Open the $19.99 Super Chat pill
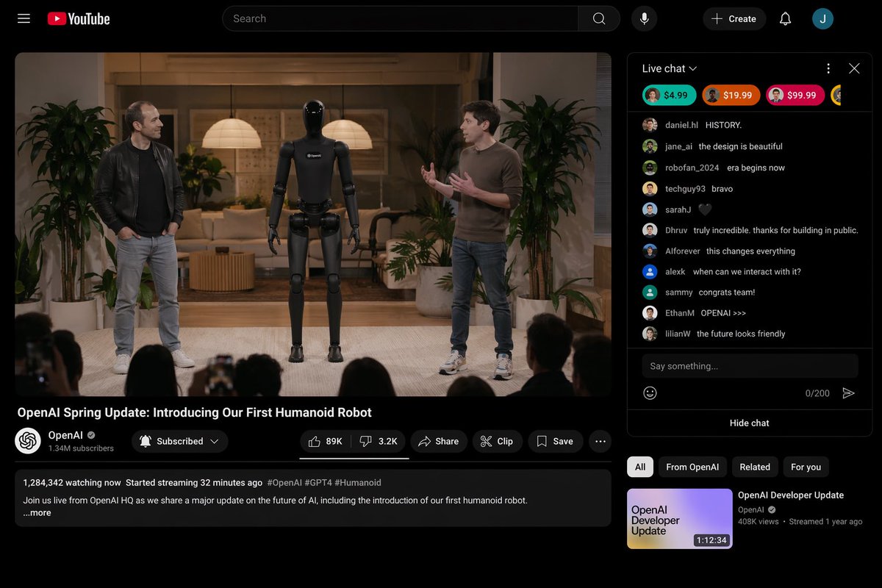This screenshot has height=588, width=882. [731, 95]
